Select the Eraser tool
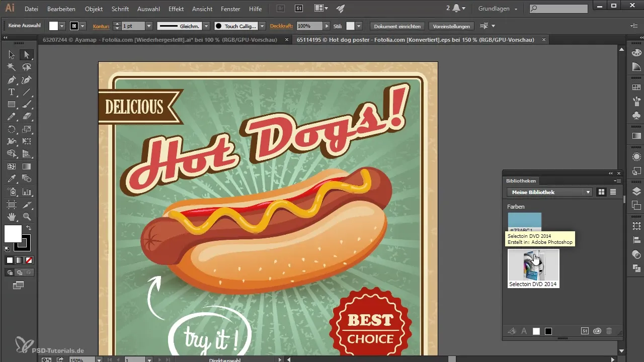Image resolution: width=644 pixels, height=362 pixels. (27, 117)
